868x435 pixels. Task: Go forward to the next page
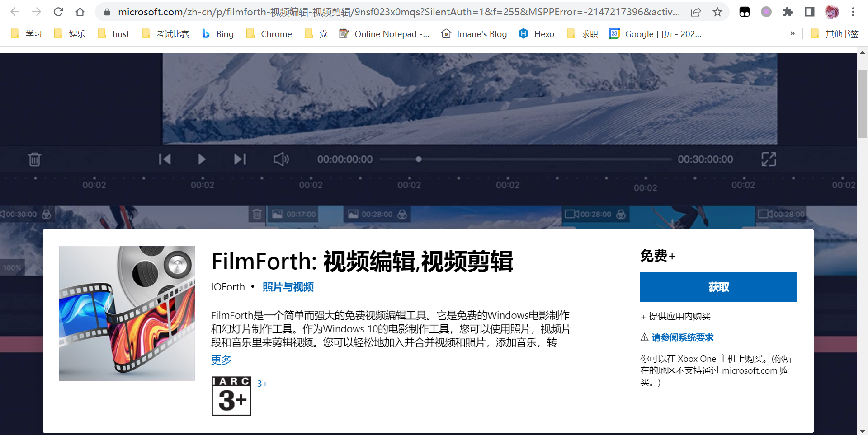pyautogui.click(x=37, y=12)
